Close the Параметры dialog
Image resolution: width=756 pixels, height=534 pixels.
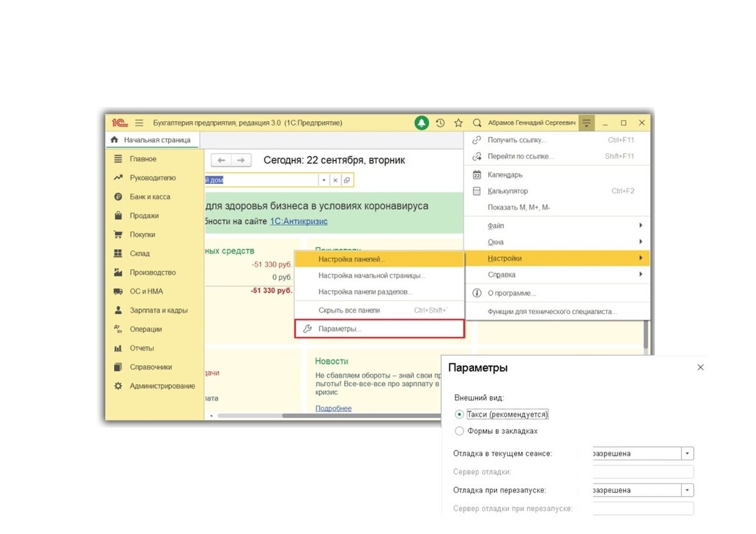point(701,367)
